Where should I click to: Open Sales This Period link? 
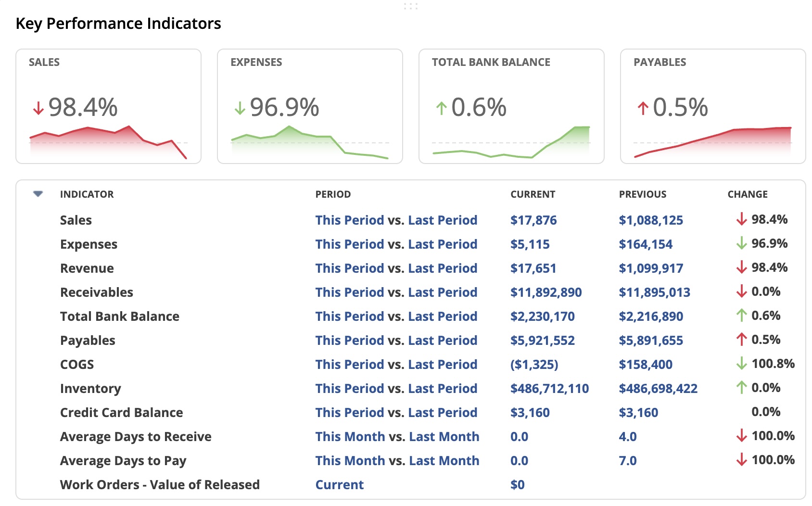349,220
